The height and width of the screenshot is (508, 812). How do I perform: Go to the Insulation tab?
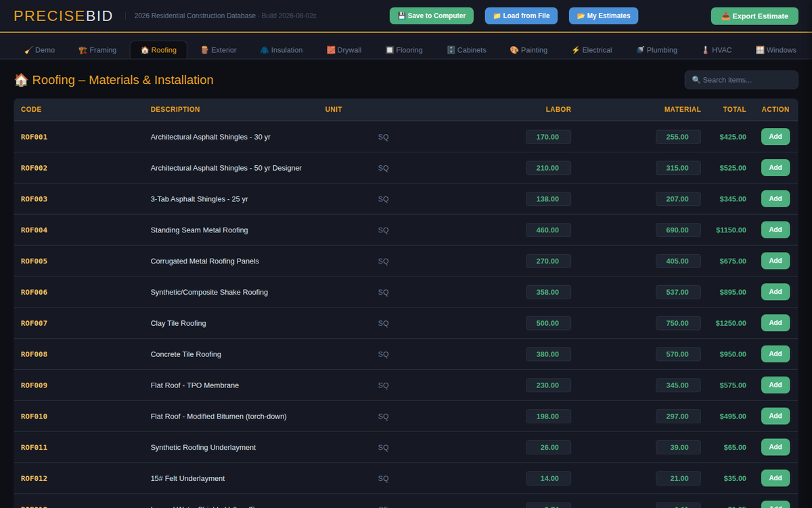[281, 50]
